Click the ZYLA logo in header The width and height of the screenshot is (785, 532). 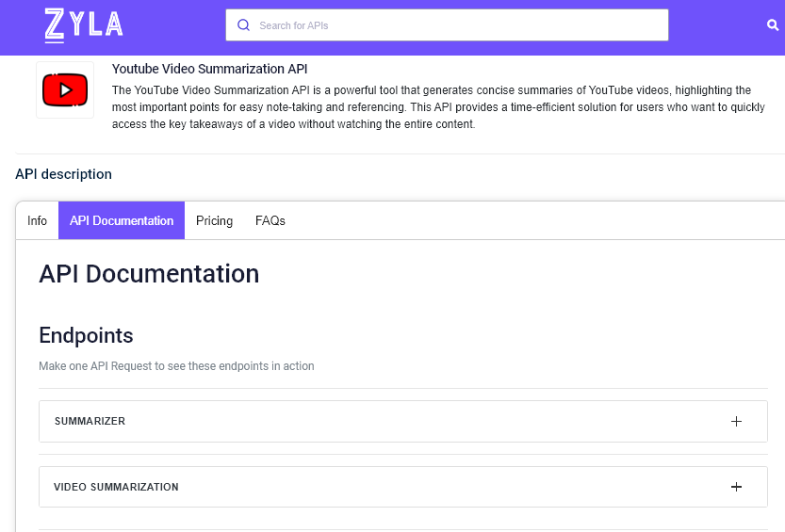[84, 25]
